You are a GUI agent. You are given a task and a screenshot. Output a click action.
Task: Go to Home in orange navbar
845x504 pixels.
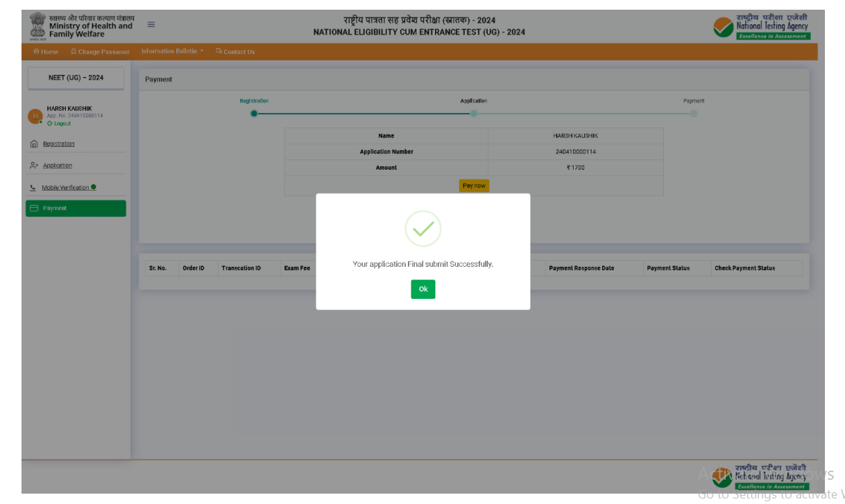tap(46, 52)
